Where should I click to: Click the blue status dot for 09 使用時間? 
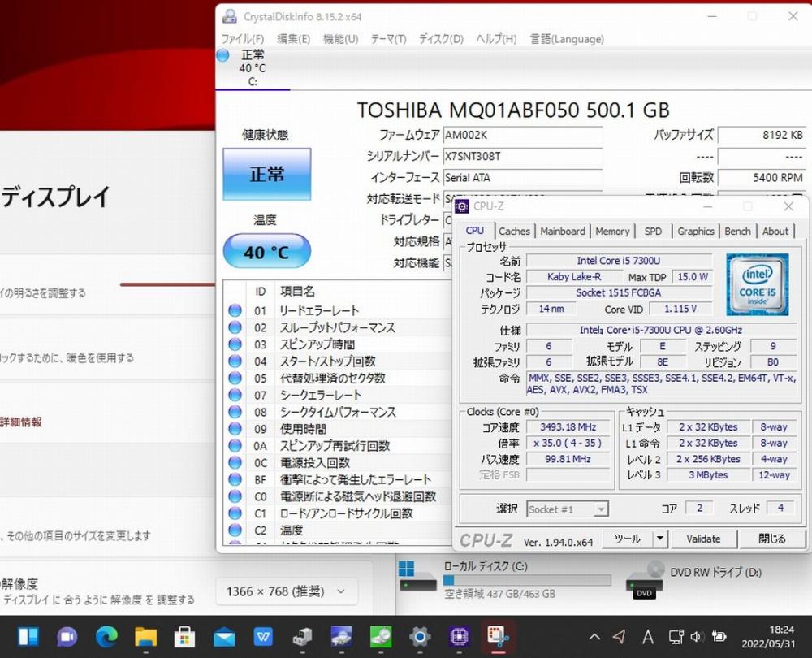point(235,428)
